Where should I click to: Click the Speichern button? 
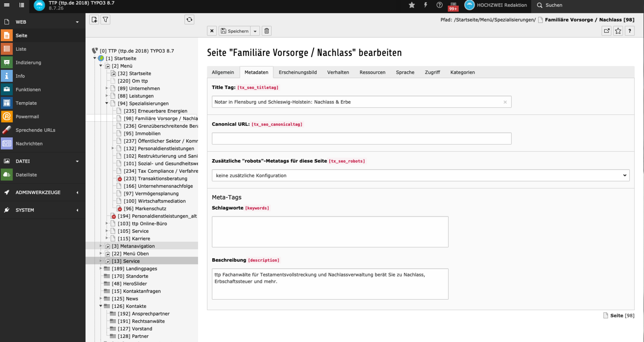[235, 31]
